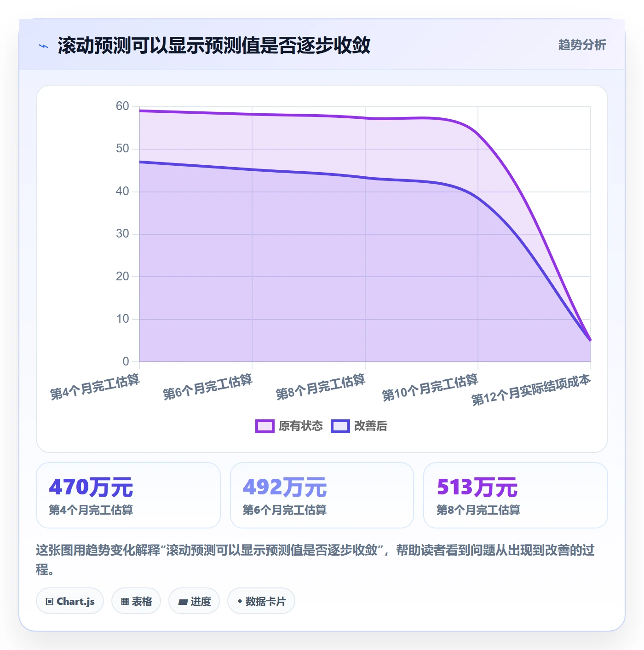644x650 pixels.
Task: Click the 470万元 value
Action: click(x=91, y=487)
